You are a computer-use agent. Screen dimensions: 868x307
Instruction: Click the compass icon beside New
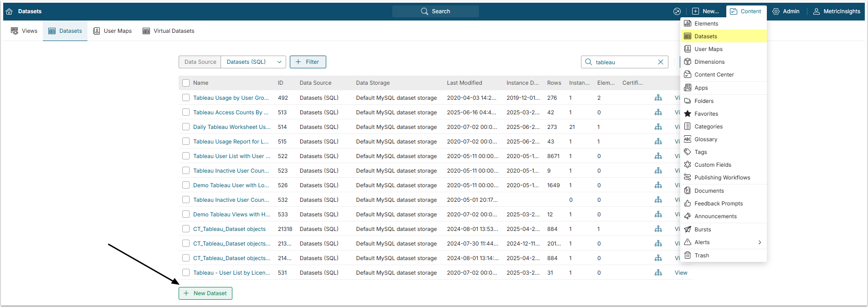[677, 11]
